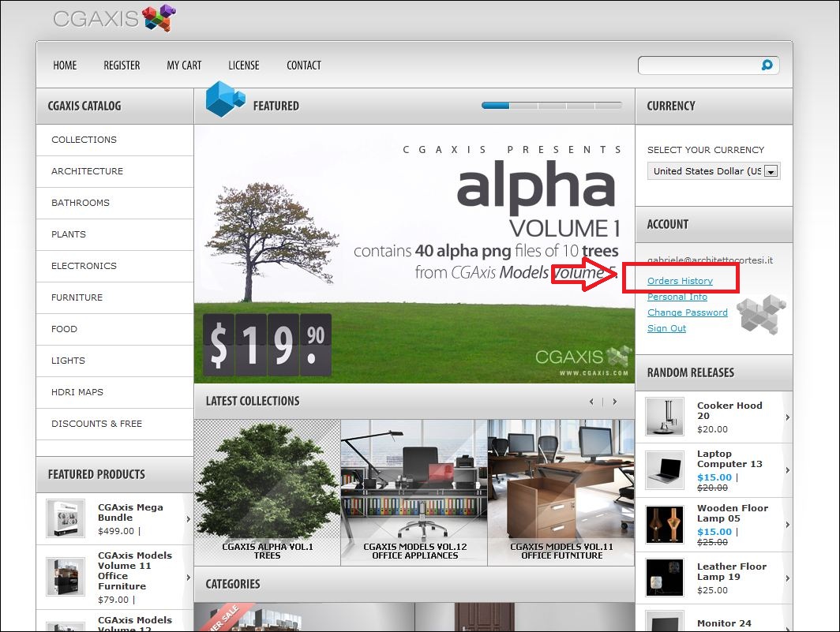Screen dimensions: 840x632
Task: Open arrow beside Cooker Hood 20
Action: (x=788, y=417)
